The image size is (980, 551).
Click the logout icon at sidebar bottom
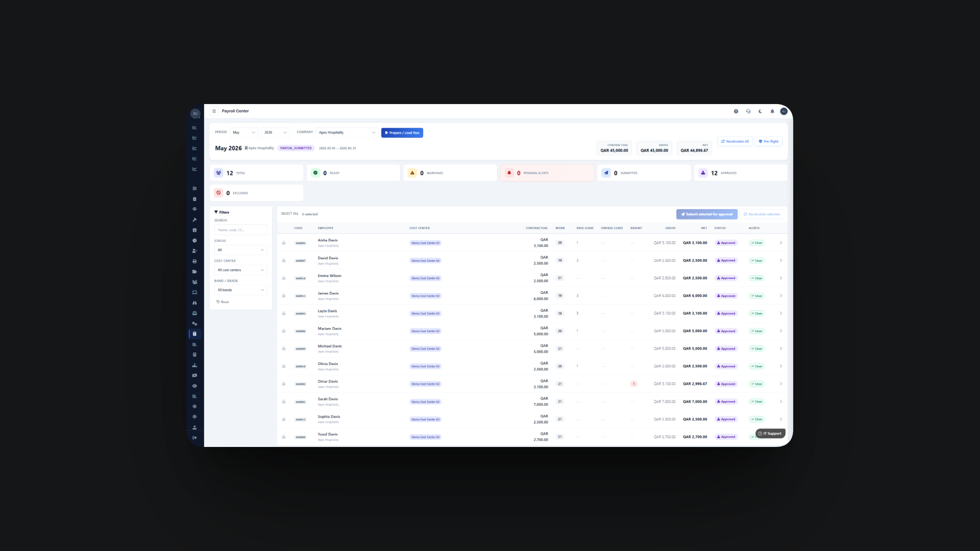[194, 438]
